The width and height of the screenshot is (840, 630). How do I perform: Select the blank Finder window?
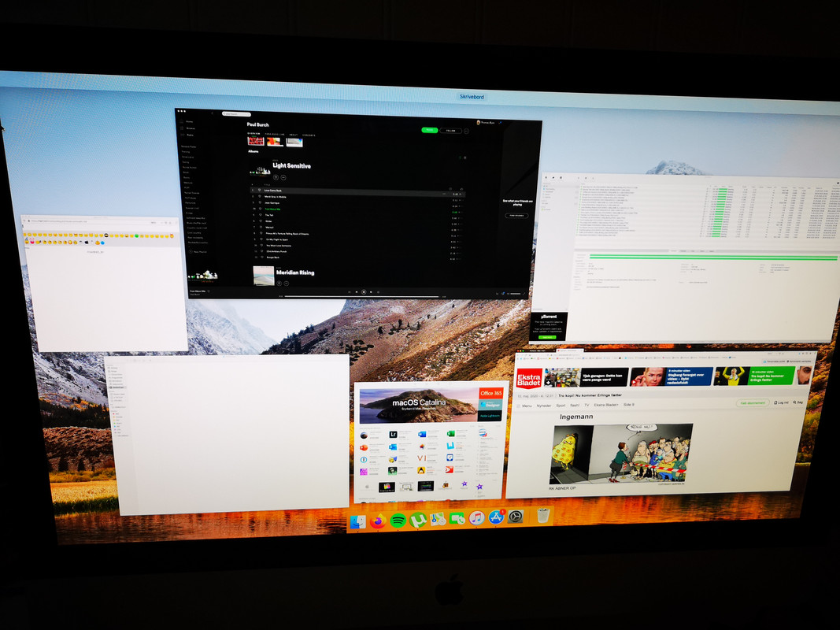pyautogui.click(x=228, y=435)
